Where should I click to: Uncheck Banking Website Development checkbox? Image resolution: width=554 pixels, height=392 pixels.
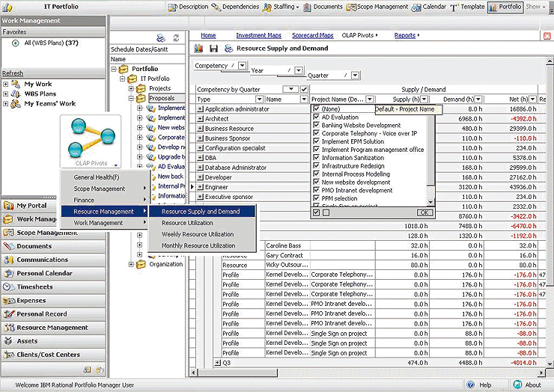coord(316,125)
